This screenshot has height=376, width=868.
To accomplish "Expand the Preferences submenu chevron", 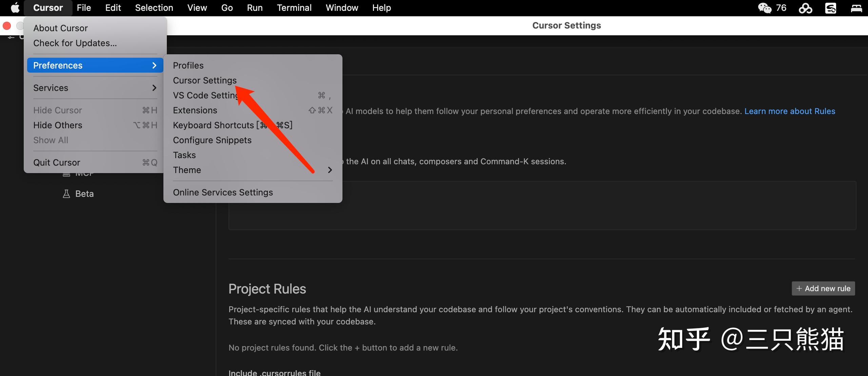I will (154, 65).
